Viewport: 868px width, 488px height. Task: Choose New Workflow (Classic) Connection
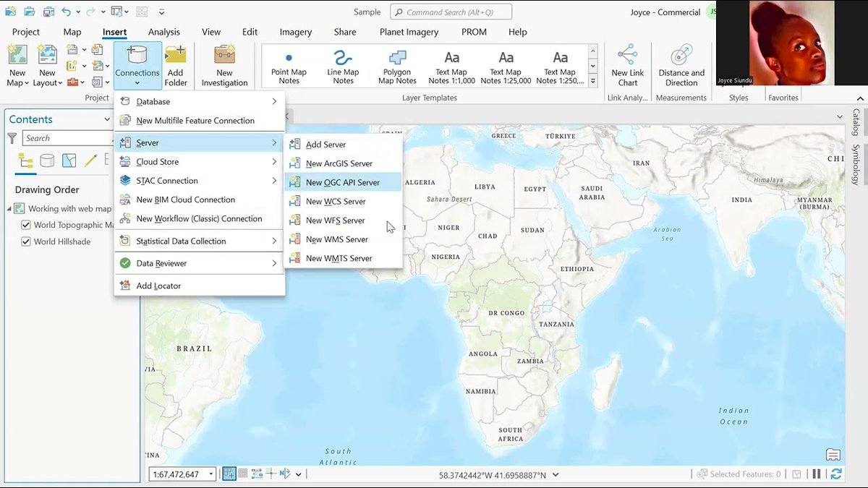(x=199, y=218)
